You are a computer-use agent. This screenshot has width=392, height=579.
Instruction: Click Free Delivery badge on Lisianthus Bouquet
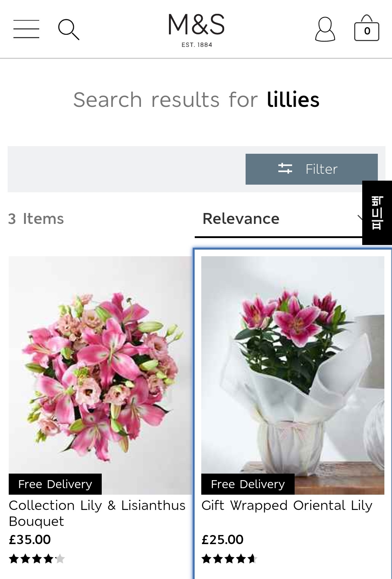tap(55, 484)
